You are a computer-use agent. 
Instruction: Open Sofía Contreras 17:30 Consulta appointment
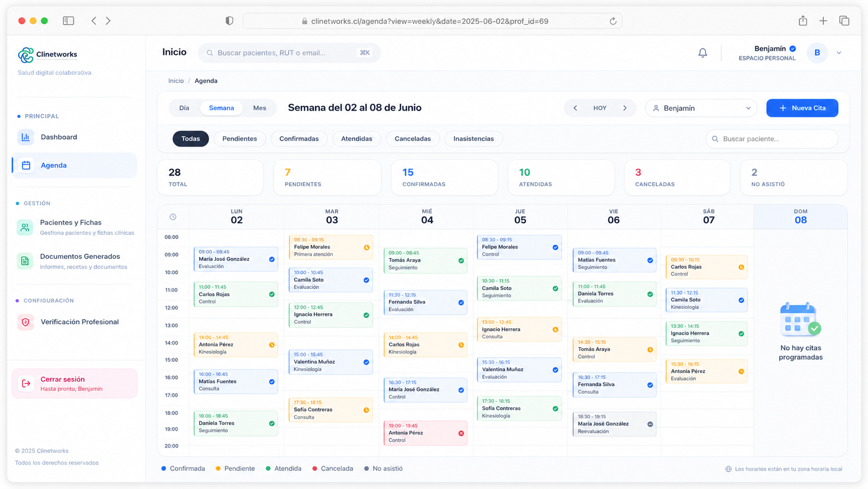click(x=331, y=409)
